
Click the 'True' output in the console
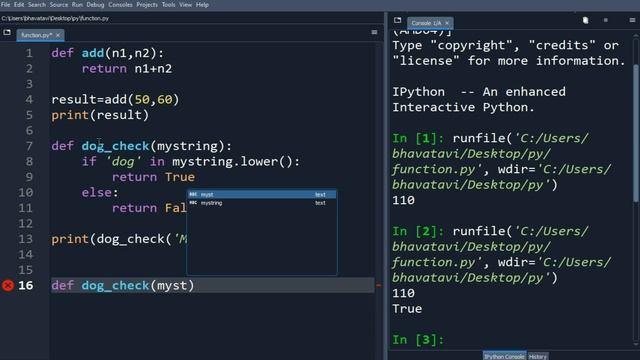coord(407,309)
